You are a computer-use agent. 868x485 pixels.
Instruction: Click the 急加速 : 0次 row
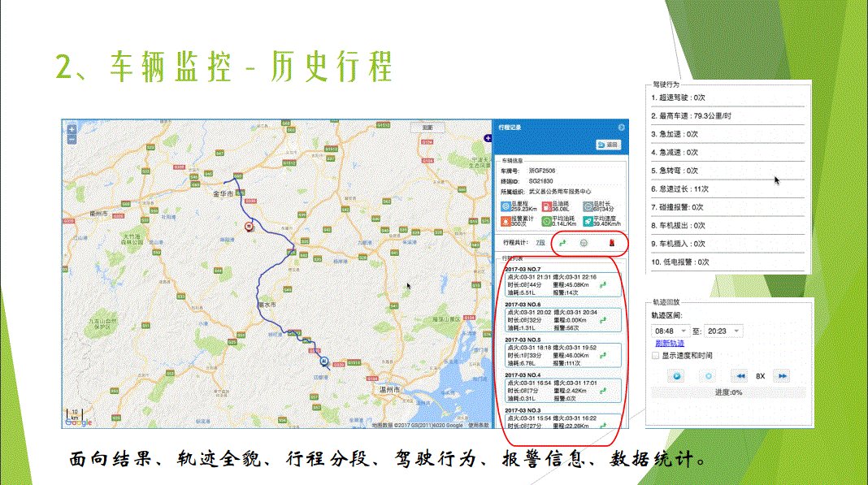pyautogui.click(x=727, y=134)
